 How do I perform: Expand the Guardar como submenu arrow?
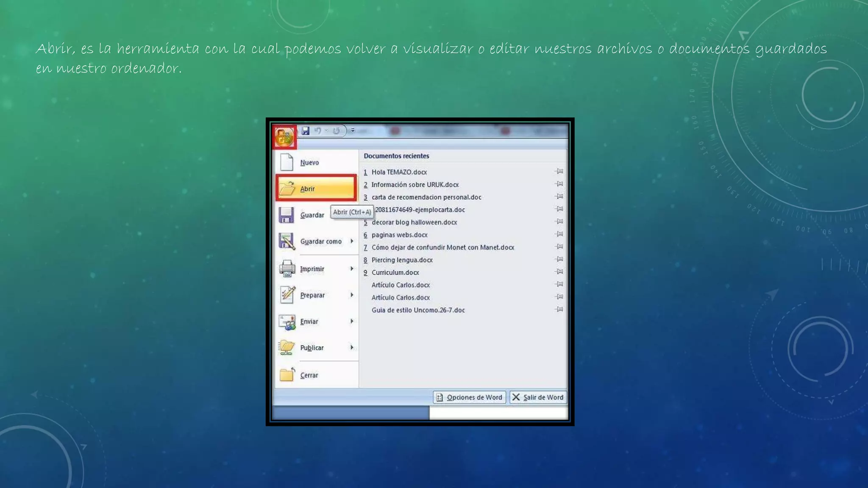point(352,241)
